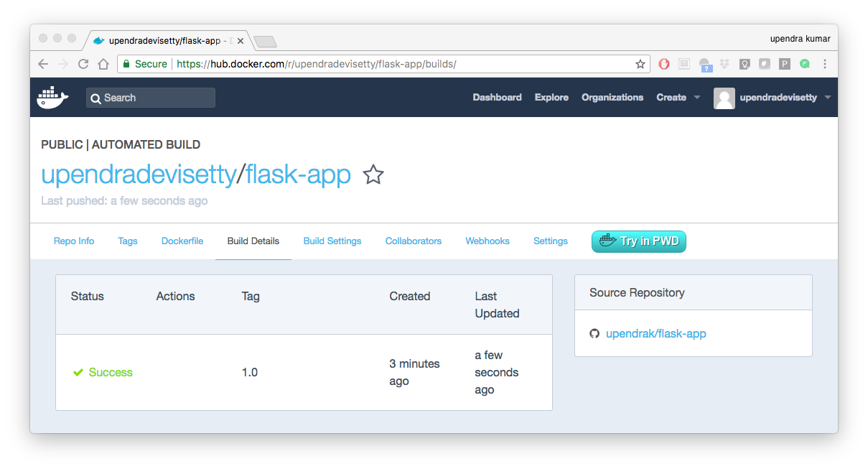The width and height of the screenshot is (868, 469).
Task: Click the Create menu label
Action: pos(671,98)
